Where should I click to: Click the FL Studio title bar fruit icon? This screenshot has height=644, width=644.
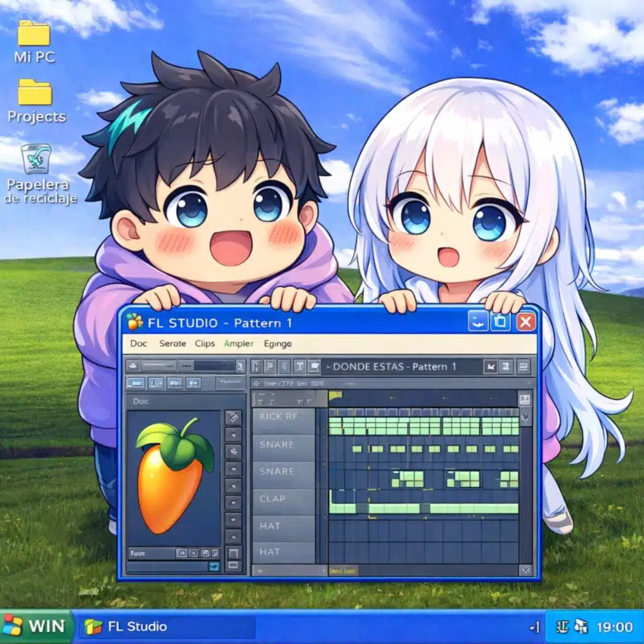click(x=135, y=323)
